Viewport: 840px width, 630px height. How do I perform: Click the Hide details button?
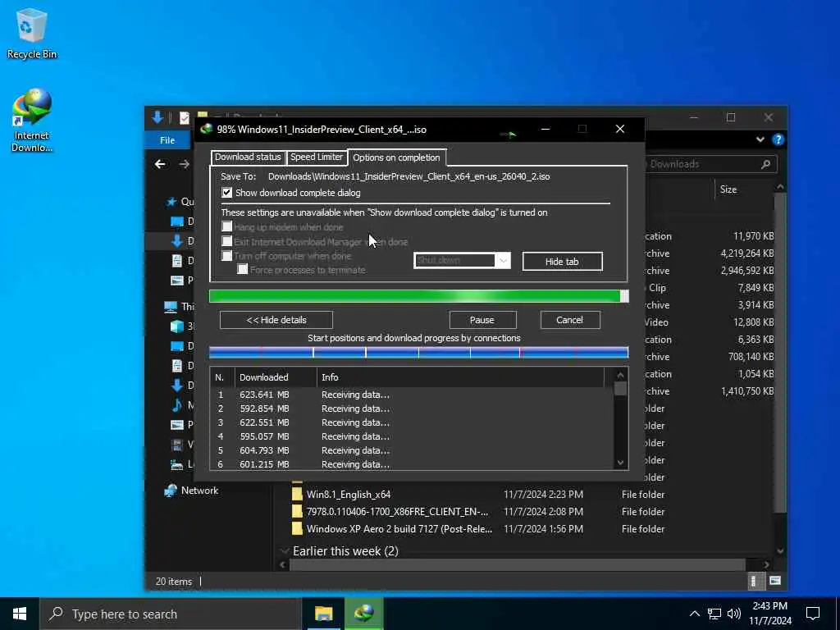276,320
